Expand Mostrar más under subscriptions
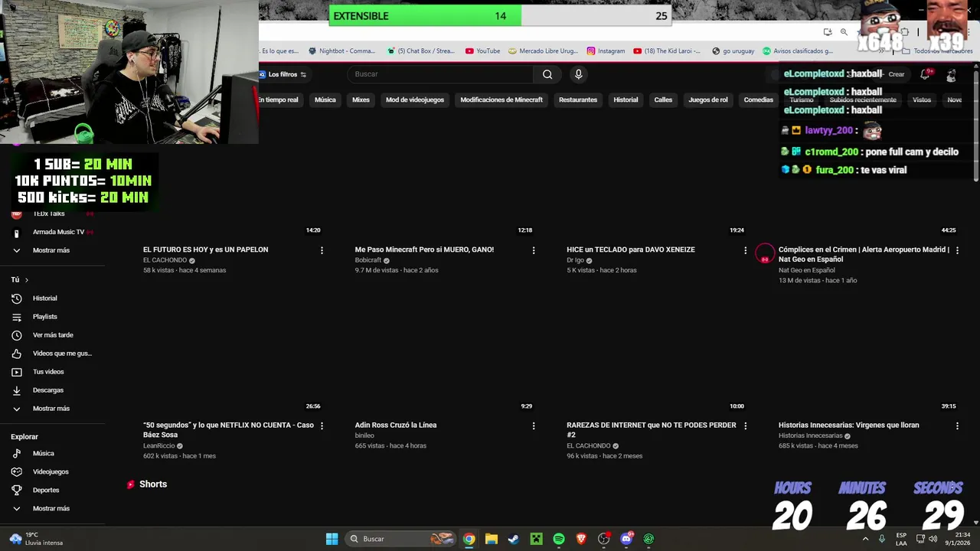The height and width of the screenshot is (551, 980). point(52,250)
